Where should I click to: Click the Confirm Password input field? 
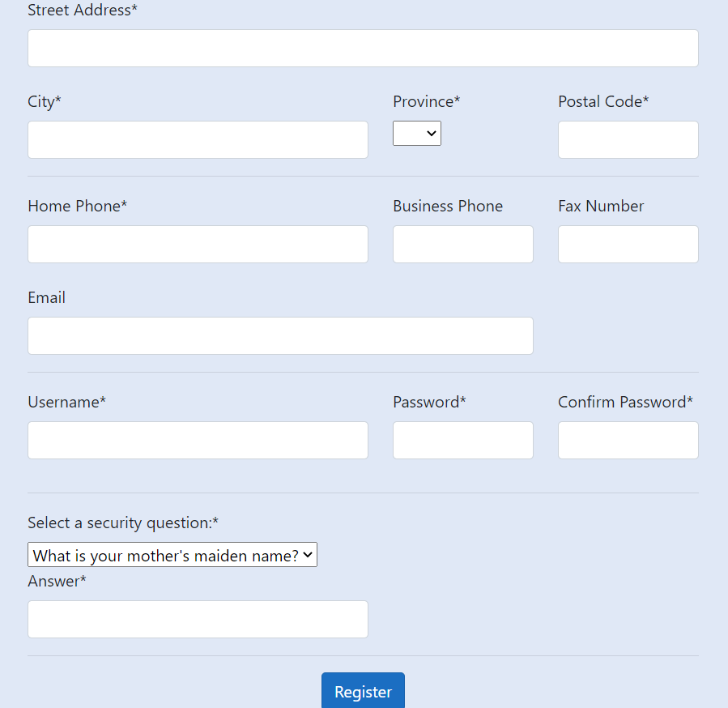[x=628, y=440]
